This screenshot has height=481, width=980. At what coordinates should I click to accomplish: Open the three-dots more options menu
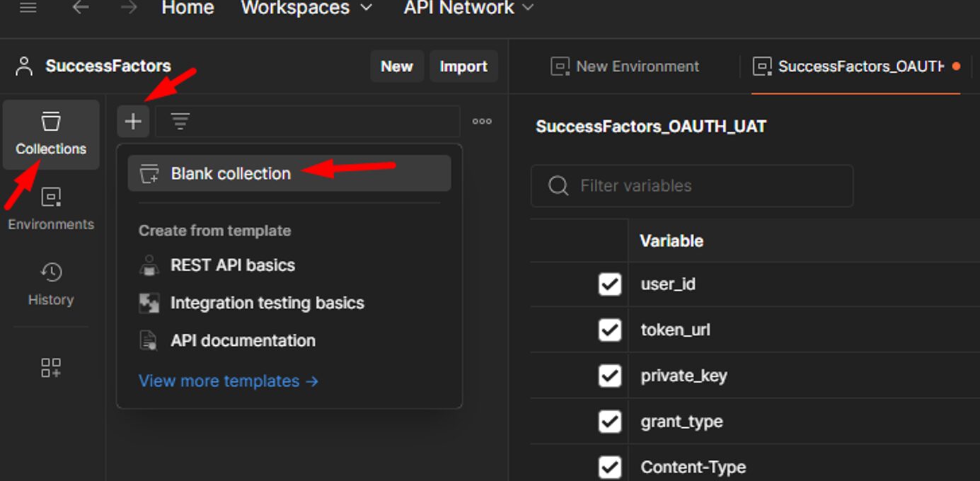tap(482, 122)
